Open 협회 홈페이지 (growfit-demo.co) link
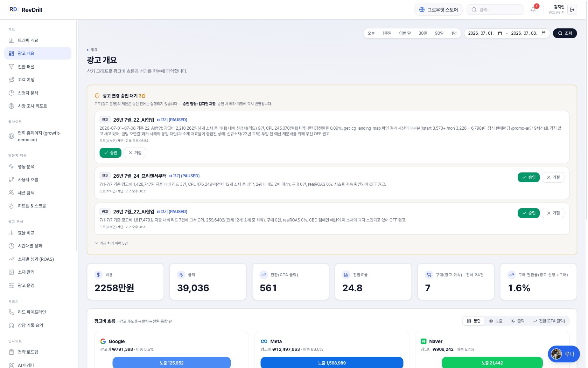 pos(38,136)
